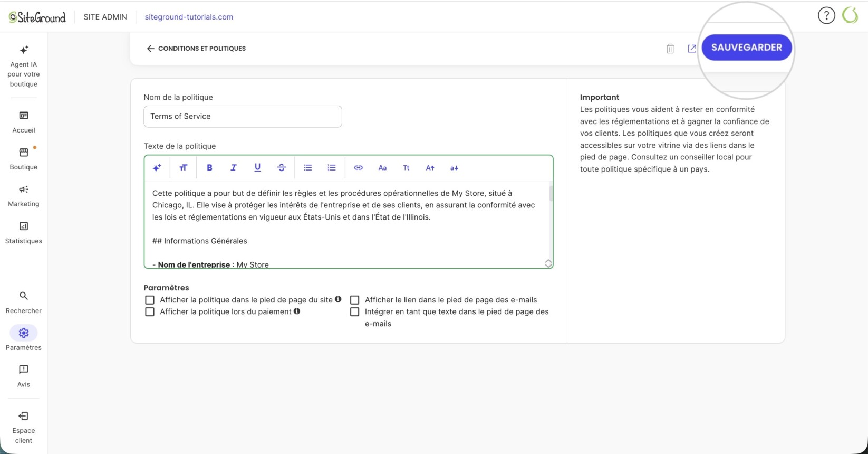Open Statistiques in the sidebar
Image resolution: width=868 pixels, height=454 pixels.
point(24,233)
